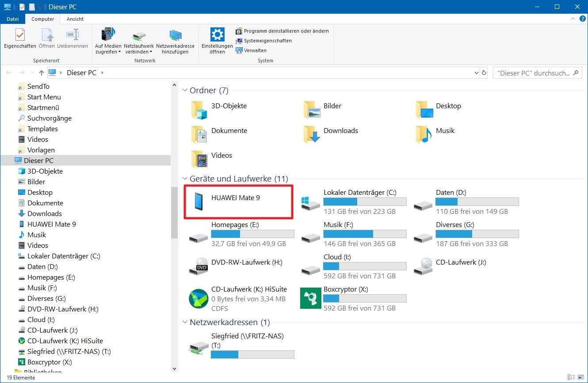
Task: Click the refresh button in address bar
Action: point(485,73)
